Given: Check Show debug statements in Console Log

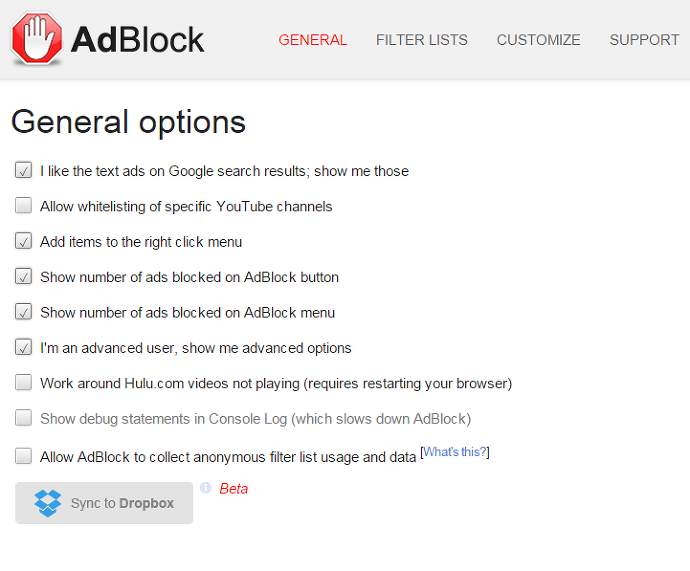Looking at the screenshot, I should coord(23,418).
